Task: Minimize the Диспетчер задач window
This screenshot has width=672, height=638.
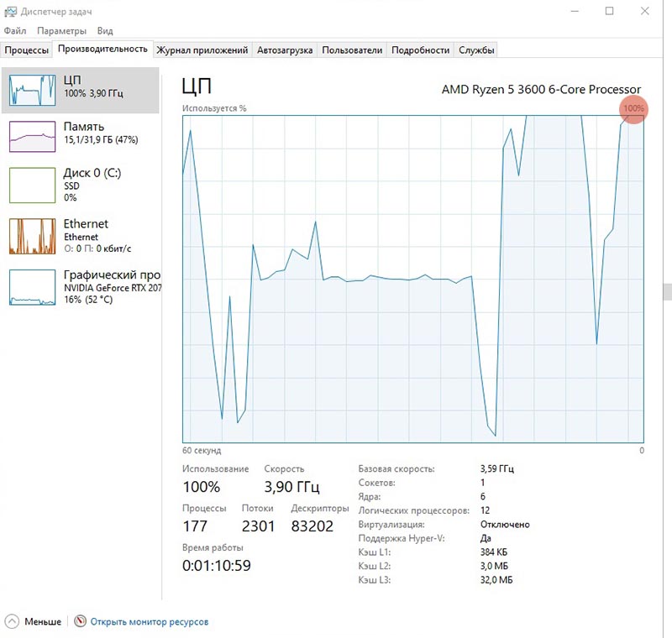Action: point(575,11)
